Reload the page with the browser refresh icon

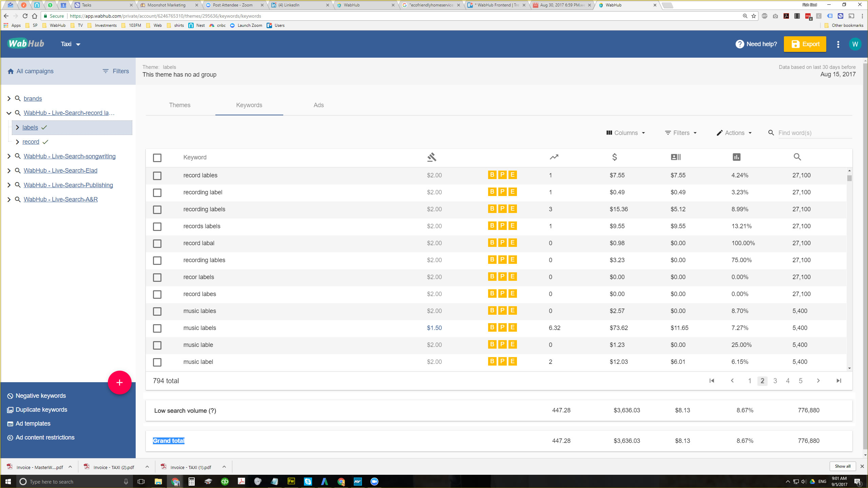[25, 16]
